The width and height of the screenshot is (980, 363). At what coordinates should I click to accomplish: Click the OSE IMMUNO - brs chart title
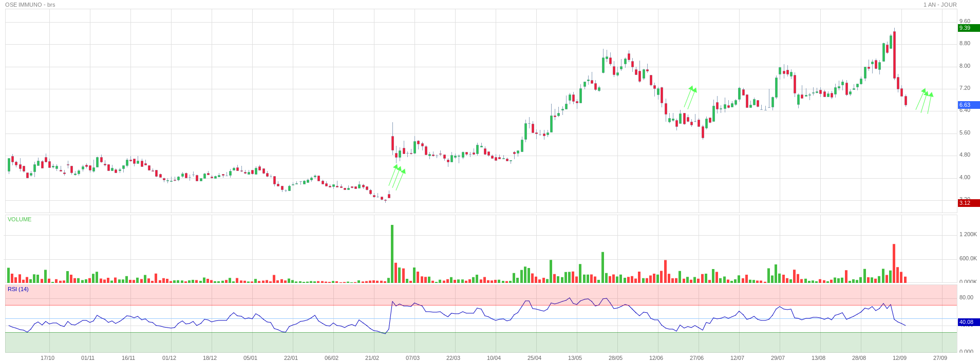pos(30,5)
